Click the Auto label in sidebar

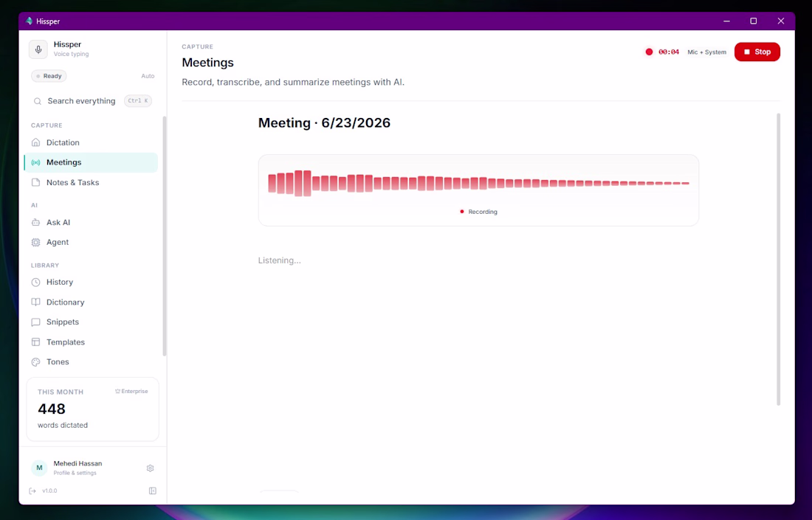tap(148, 76)
